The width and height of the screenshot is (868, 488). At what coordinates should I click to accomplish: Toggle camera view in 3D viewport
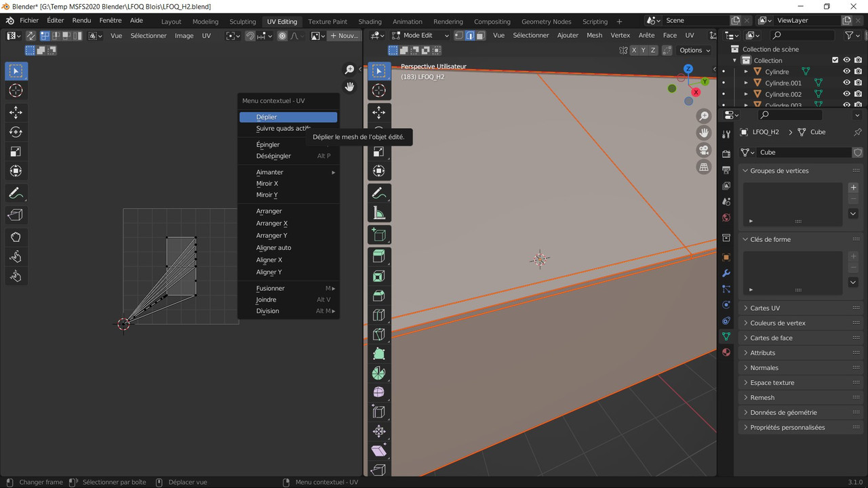coord(704,150)
